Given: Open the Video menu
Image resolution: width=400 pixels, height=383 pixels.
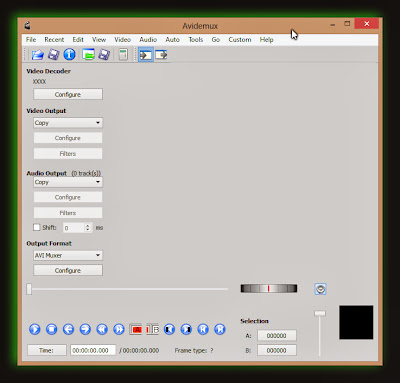Looking at the screenshot, I should [123, 40].
